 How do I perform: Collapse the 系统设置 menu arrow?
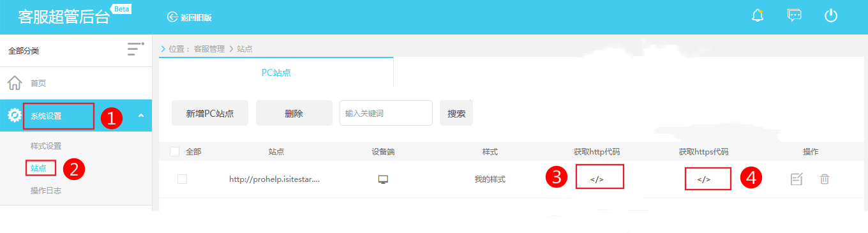pos(140,116)
